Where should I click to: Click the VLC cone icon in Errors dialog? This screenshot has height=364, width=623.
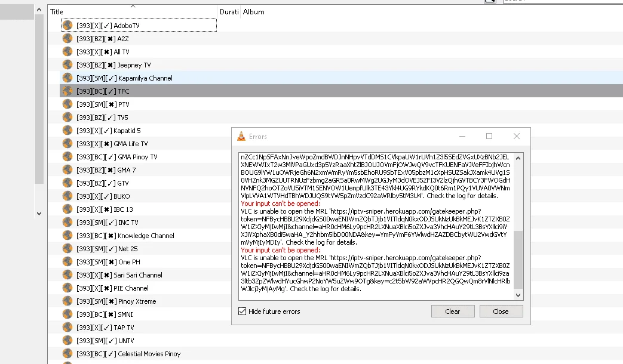click(241, 136)
